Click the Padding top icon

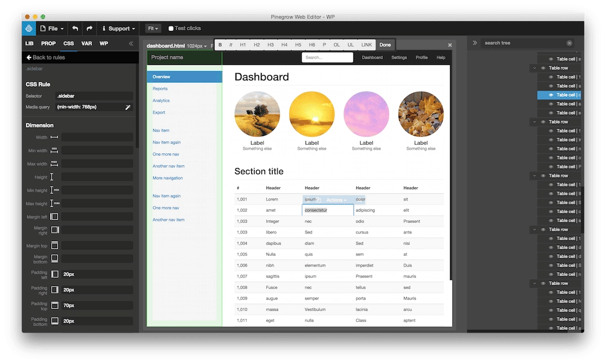[x=55, y=305]
